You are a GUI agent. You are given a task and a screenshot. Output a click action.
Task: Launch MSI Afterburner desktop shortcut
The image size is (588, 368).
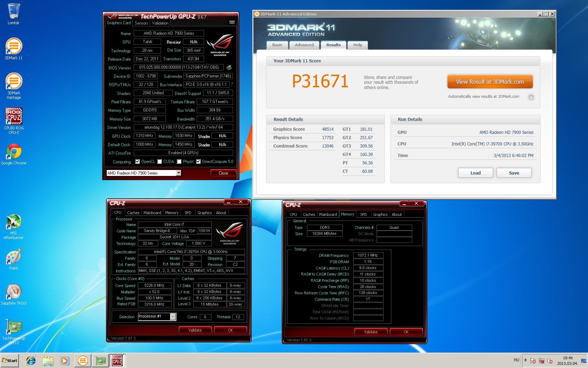click(x=13, y=227)
